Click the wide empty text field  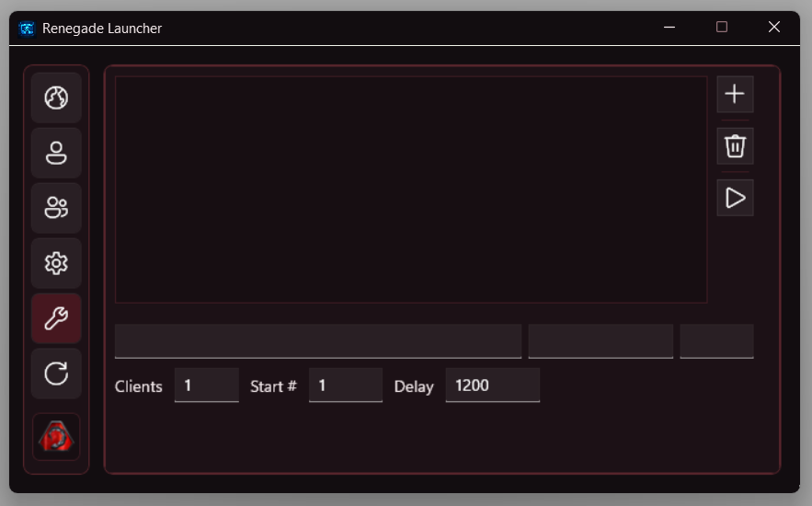coord(318,340)
